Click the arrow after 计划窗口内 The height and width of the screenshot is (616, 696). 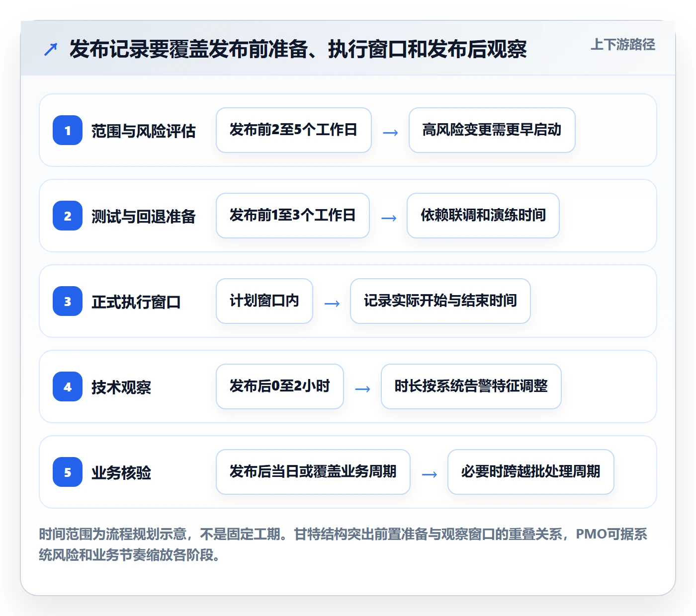click(x=332, y=303)
